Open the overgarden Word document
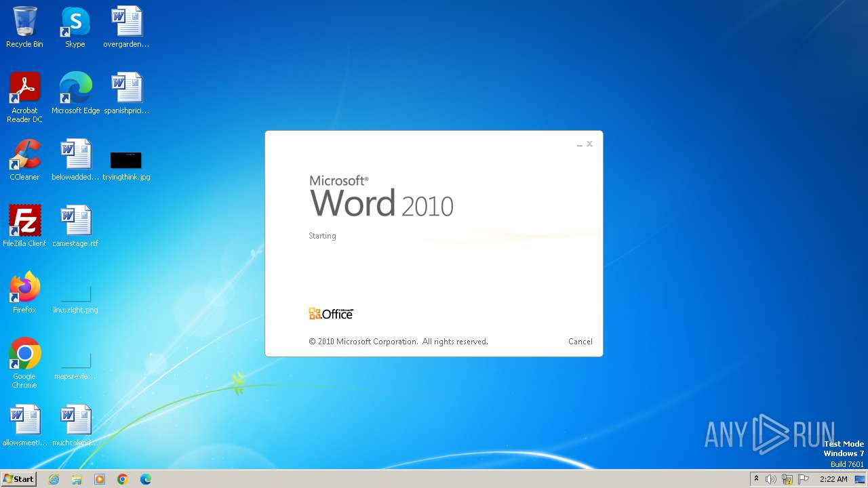868x488 pixels. coord(126,27)
